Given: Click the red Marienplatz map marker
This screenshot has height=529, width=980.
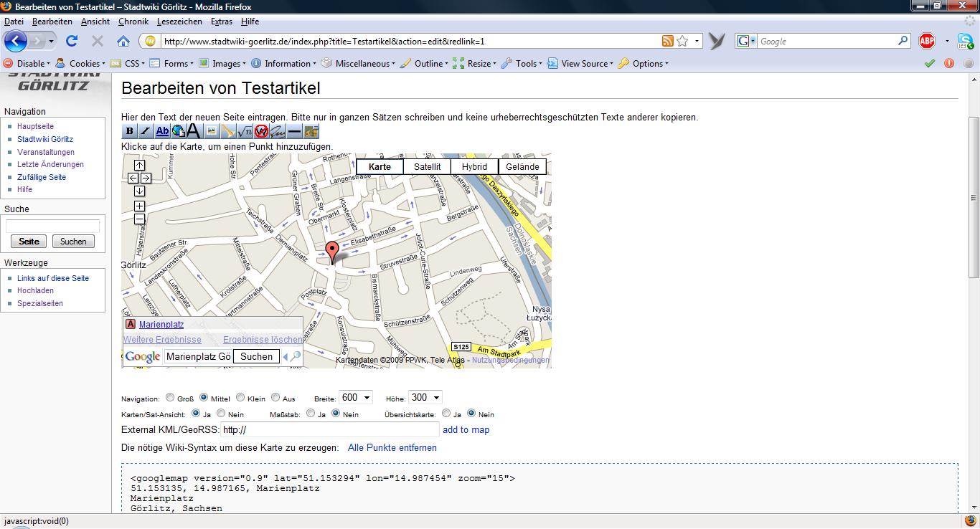Looking at the screenshot, I should tap(331, 252).
